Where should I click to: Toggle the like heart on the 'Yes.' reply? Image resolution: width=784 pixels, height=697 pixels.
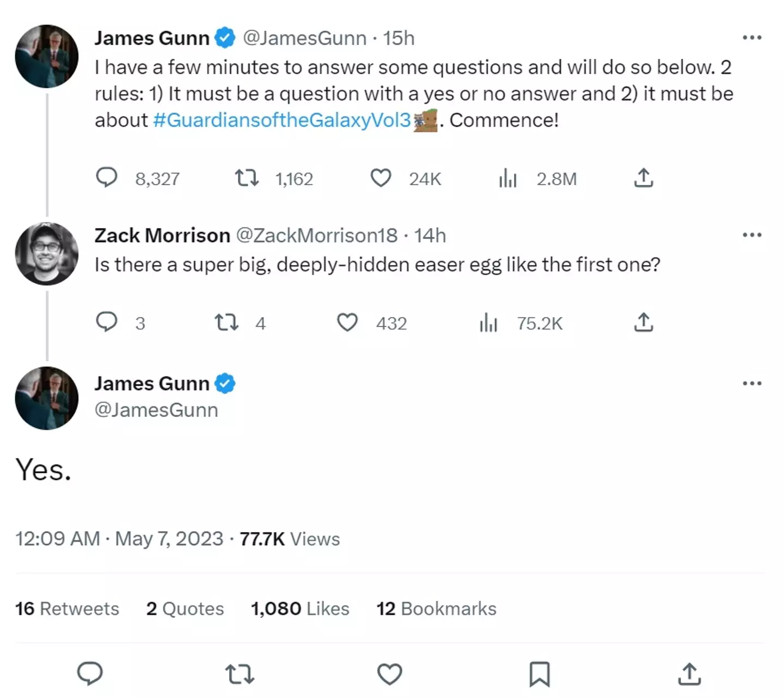click(389, 675)
